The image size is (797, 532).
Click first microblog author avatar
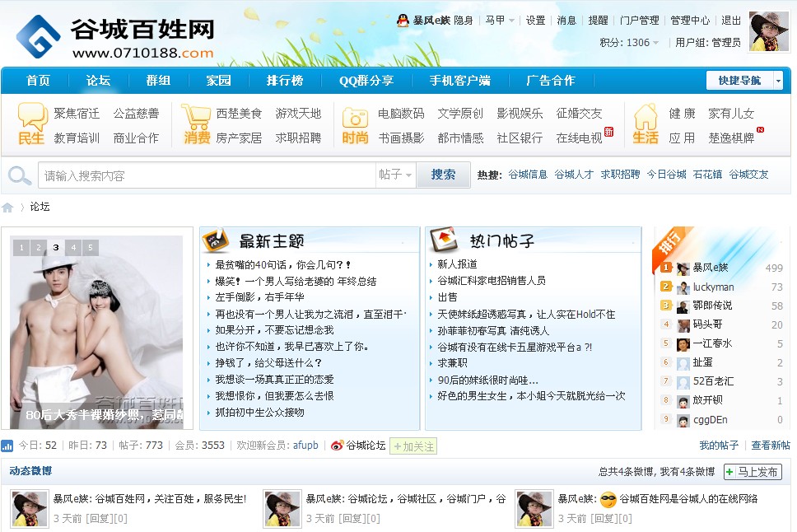click(30, 509)
